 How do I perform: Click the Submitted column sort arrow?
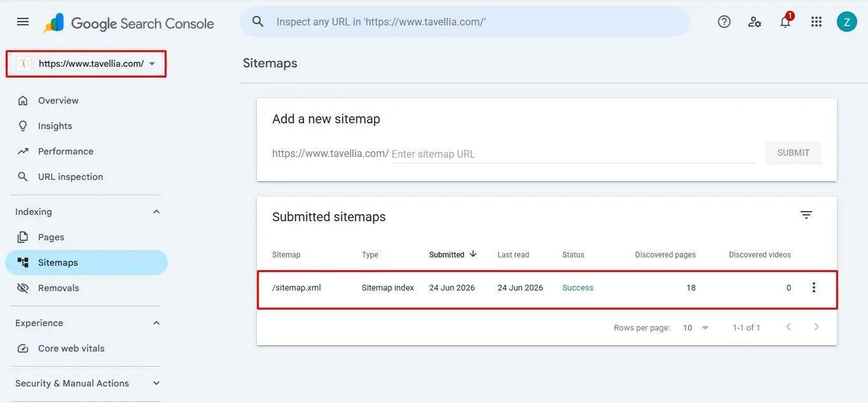473,254
